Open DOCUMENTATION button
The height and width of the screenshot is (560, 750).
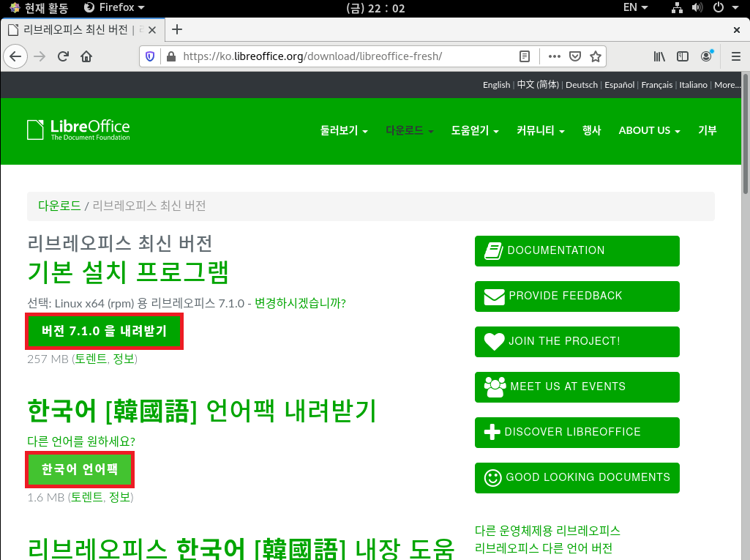pos(577,251)
